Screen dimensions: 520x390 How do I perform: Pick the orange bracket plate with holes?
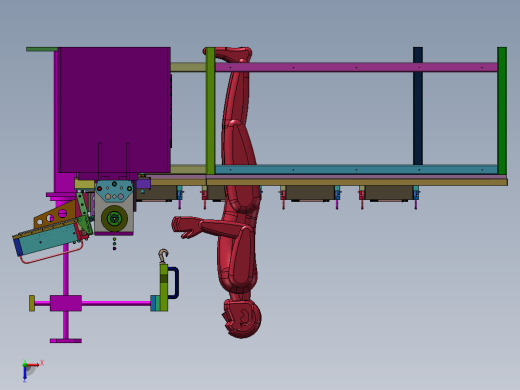click(x=54, y=214)
